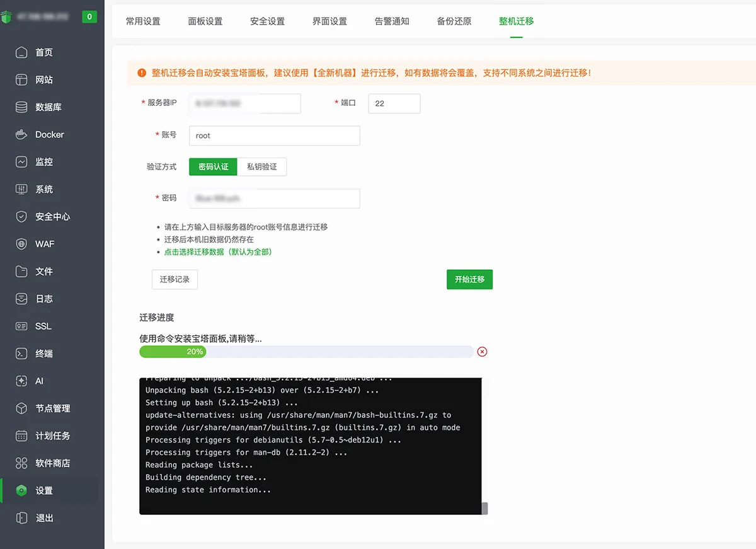Screen dimensions: 756x549
Task: Select 密码认证 authentication mode
Action: [213, 167]
